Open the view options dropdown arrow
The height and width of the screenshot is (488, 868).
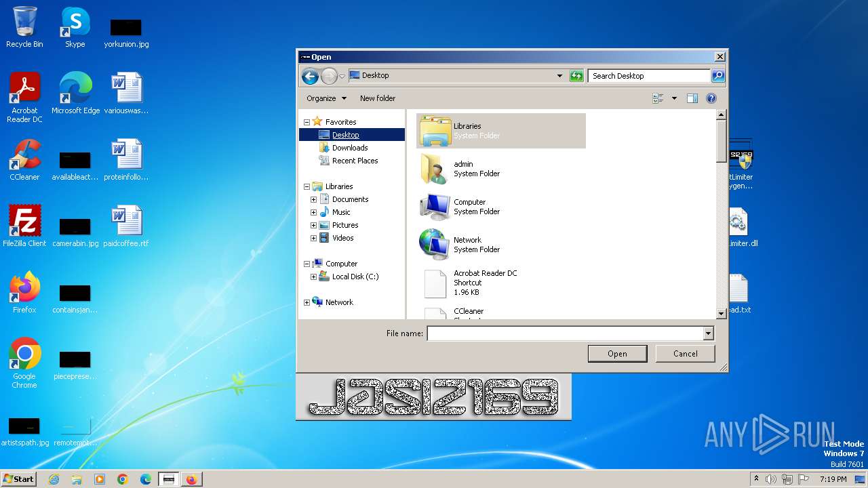(x=674, y=98)
